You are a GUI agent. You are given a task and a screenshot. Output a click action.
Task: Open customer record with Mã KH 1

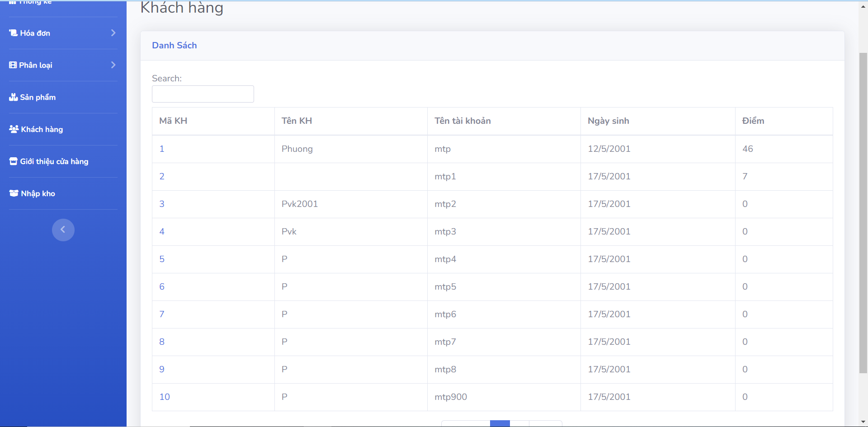pos(162,149)
